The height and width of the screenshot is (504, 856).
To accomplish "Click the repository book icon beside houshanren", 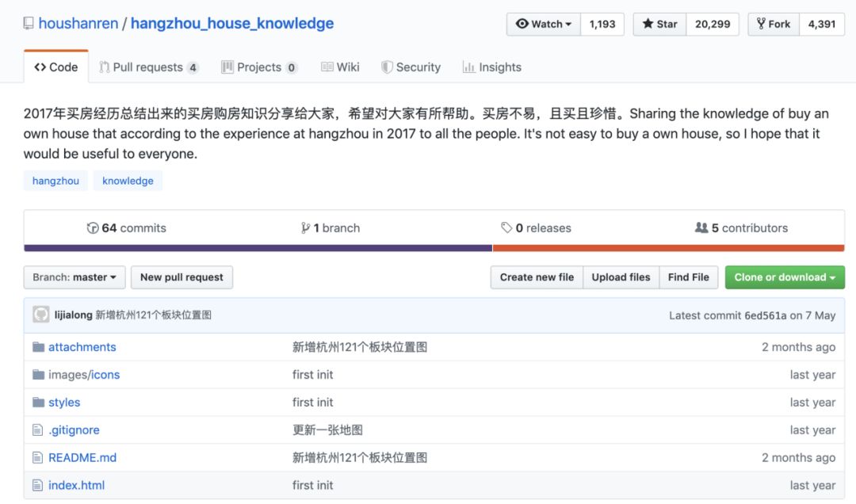I will [x=28, y=25].
